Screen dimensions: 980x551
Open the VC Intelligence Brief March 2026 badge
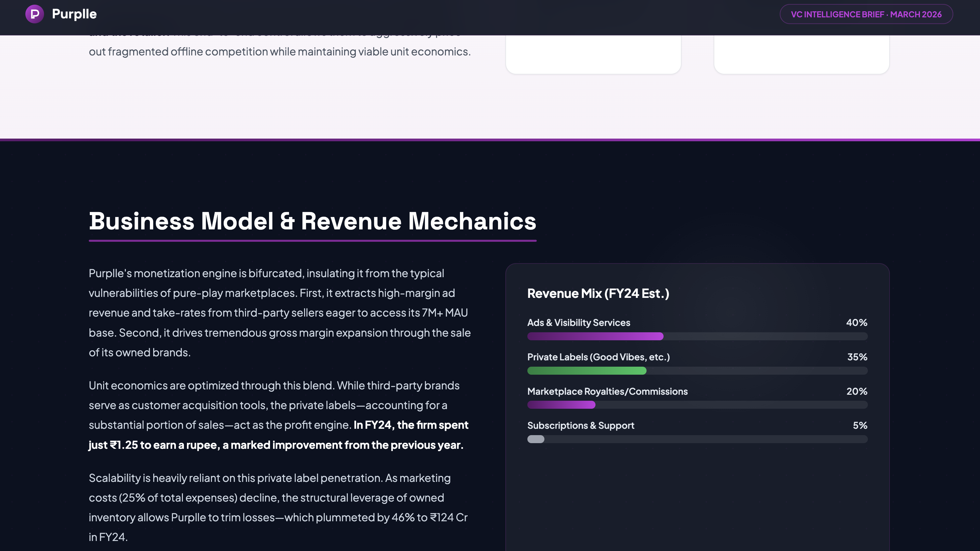[x=866, y=14]
